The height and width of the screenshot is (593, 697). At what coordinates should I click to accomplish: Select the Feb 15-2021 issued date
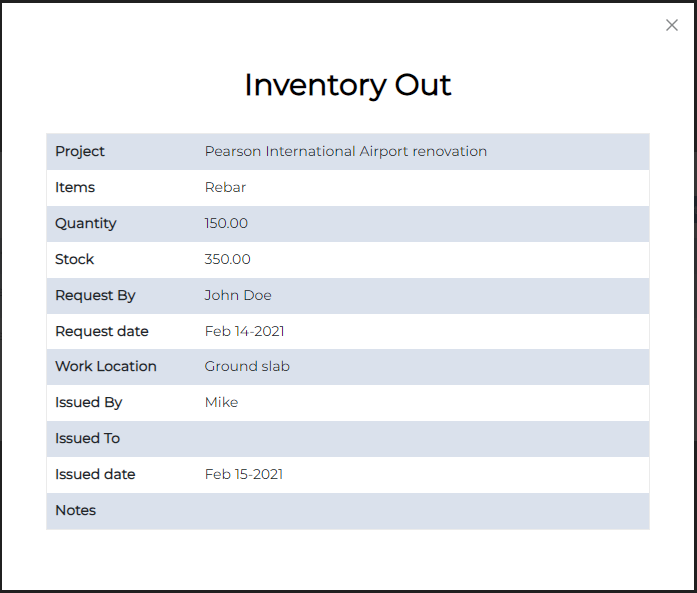point(244,474)
